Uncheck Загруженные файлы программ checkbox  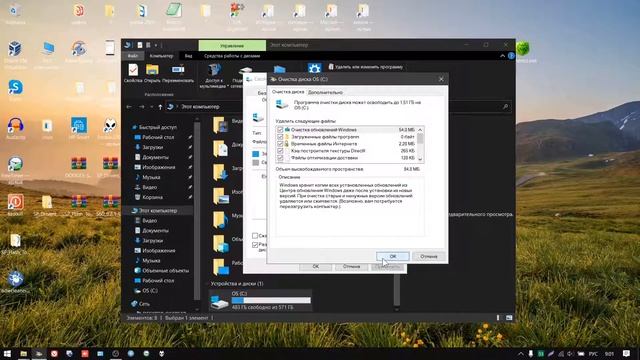pyautogui.click(x=280, y=137)
